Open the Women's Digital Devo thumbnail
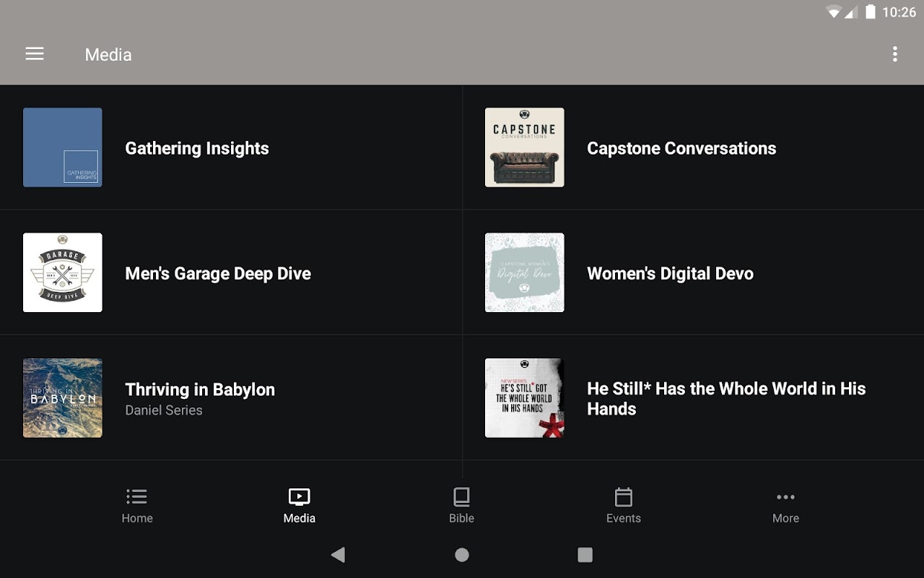Screen dimensions: 924x578 tap(525, 272)
